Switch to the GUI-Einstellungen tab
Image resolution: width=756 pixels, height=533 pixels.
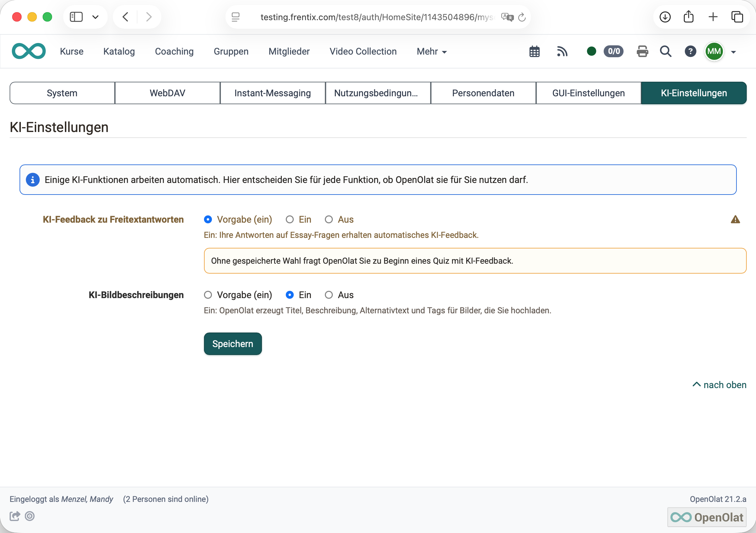click(588, 93)
